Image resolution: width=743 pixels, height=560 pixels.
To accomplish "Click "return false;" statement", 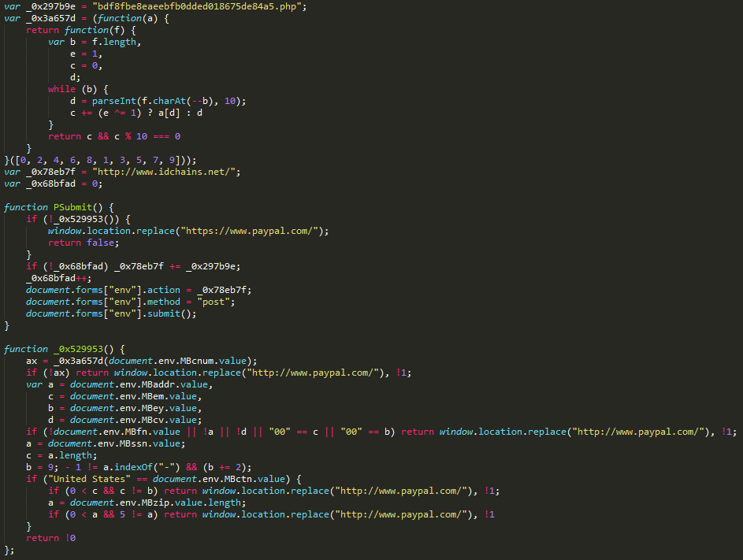I will pyautogui.click(x=84, y=243).
